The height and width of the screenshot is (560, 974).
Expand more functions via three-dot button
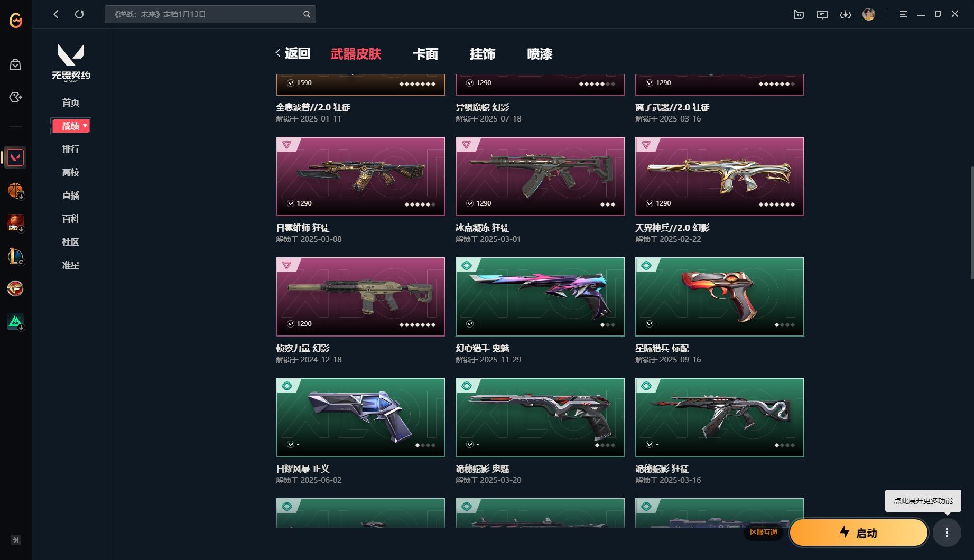947,532
